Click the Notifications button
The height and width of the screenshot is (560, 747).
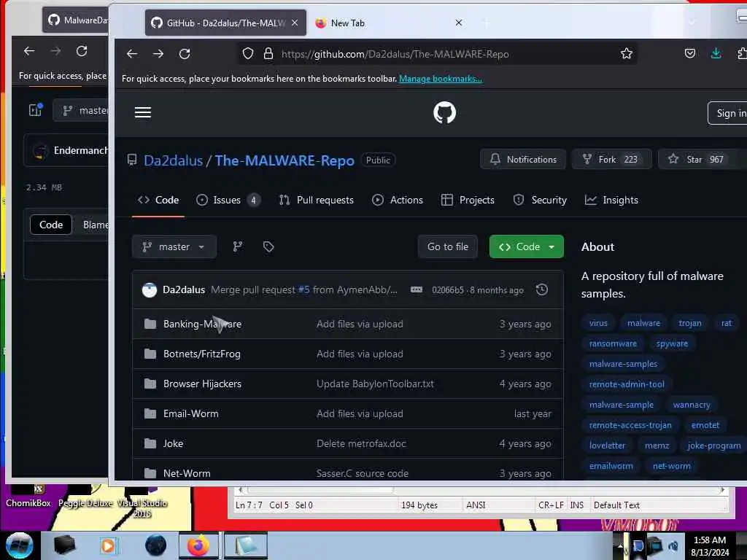coord(523,159)
